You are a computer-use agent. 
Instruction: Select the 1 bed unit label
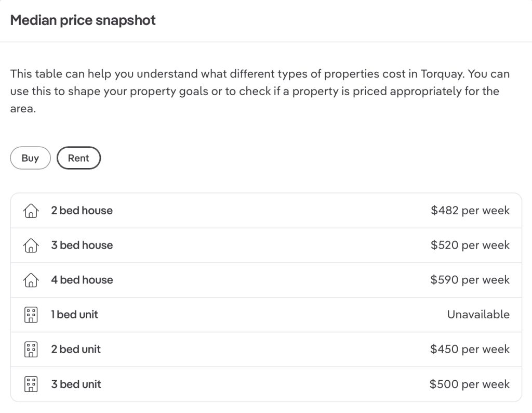tap(74, 315)
